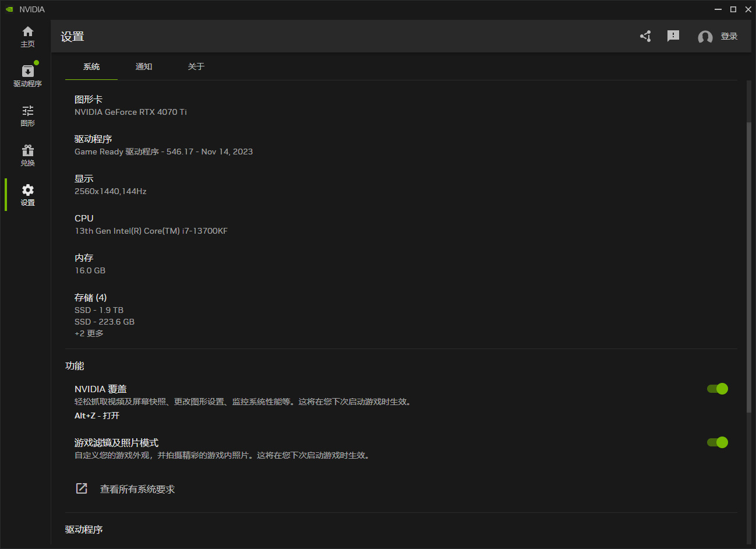Minimize the NVIDIA window
The height and width of the screenshot is (549, 756).
[718, 9]
